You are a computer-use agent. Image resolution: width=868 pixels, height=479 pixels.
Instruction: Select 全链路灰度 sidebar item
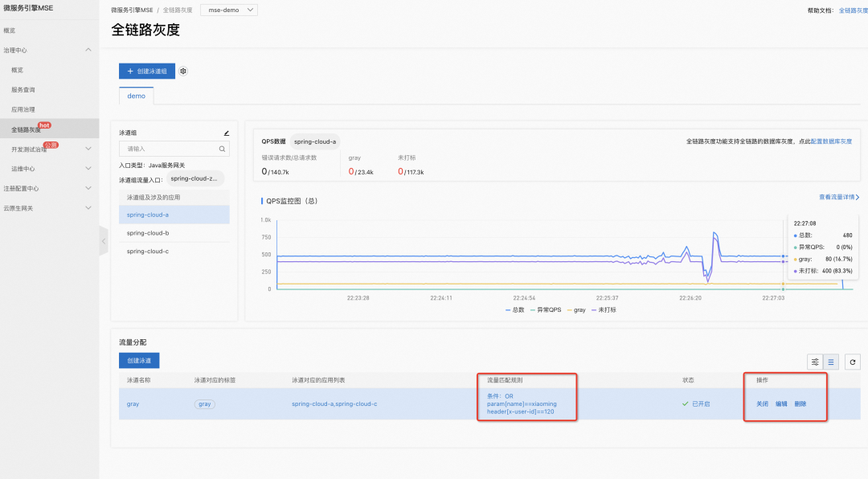(x=49, y=129)
